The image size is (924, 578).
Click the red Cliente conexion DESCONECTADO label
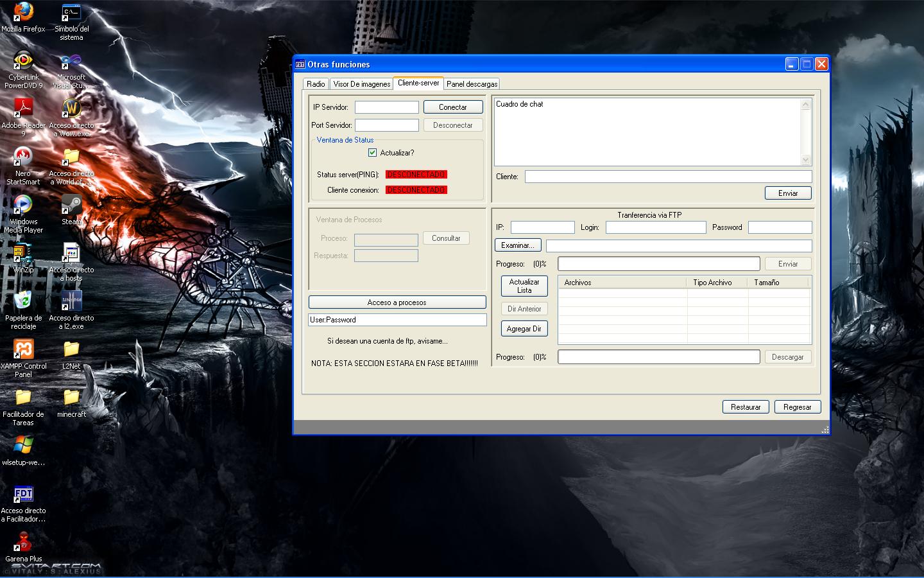coord(416,190)
